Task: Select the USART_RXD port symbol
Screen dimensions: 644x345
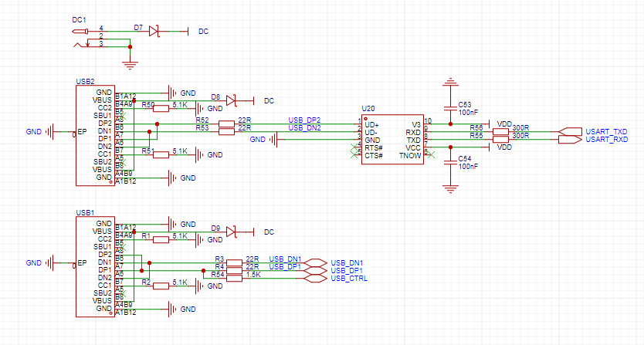Action: (x=571, y=139)
